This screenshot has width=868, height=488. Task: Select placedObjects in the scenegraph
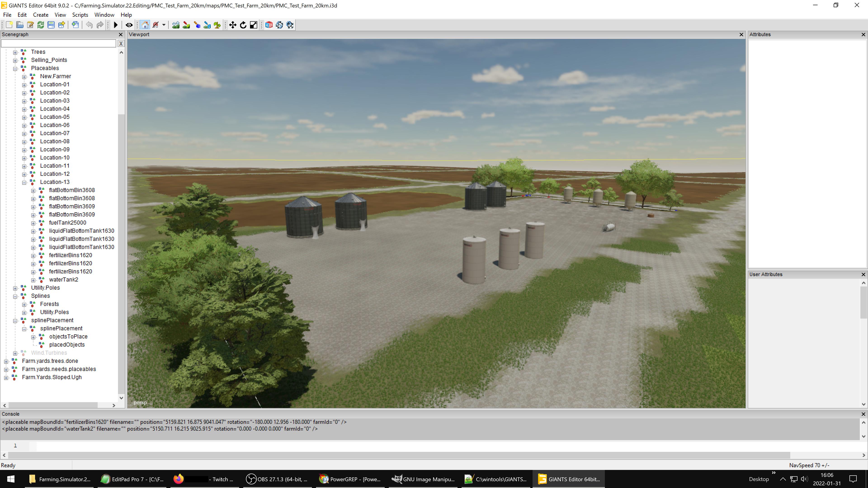[67, 345]
